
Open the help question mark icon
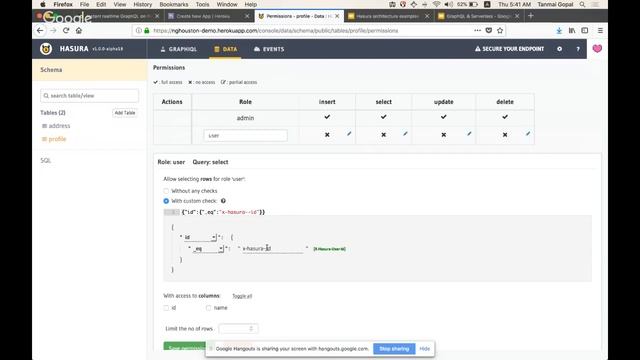(x=578, y=49)
